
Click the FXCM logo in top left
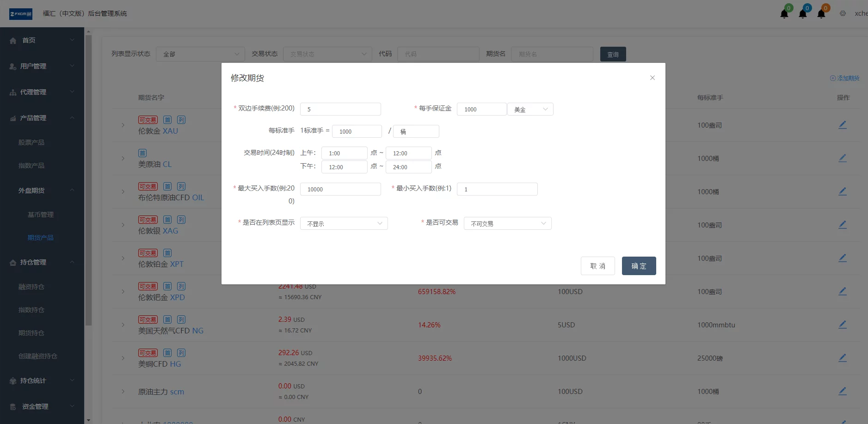(x=20, y=13)
